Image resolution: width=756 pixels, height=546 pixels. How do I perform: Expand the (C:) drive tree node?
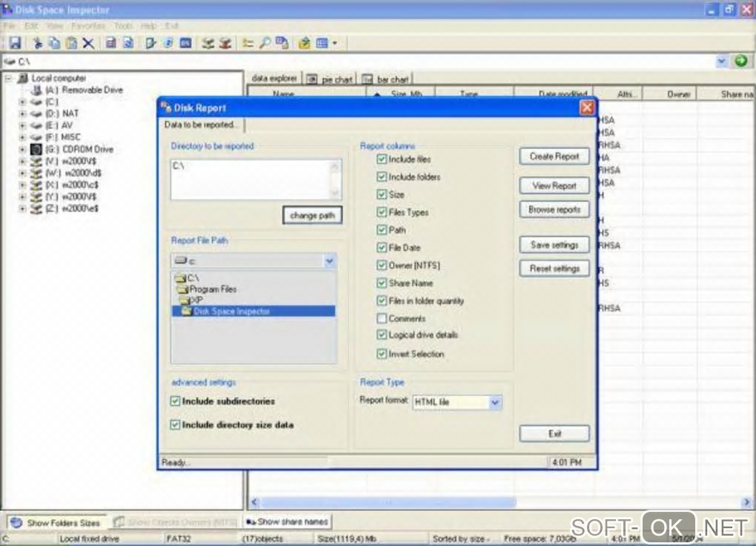point(22,102)
